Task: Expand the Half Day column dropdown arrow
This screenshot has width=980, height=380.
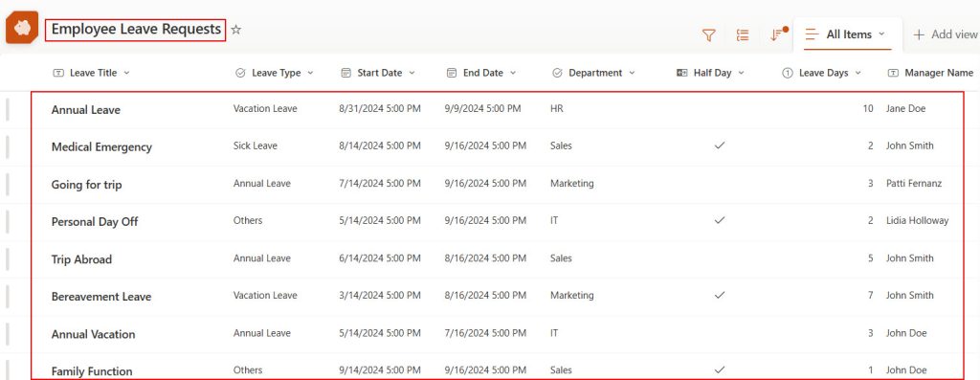Action: tap(741, 73)
